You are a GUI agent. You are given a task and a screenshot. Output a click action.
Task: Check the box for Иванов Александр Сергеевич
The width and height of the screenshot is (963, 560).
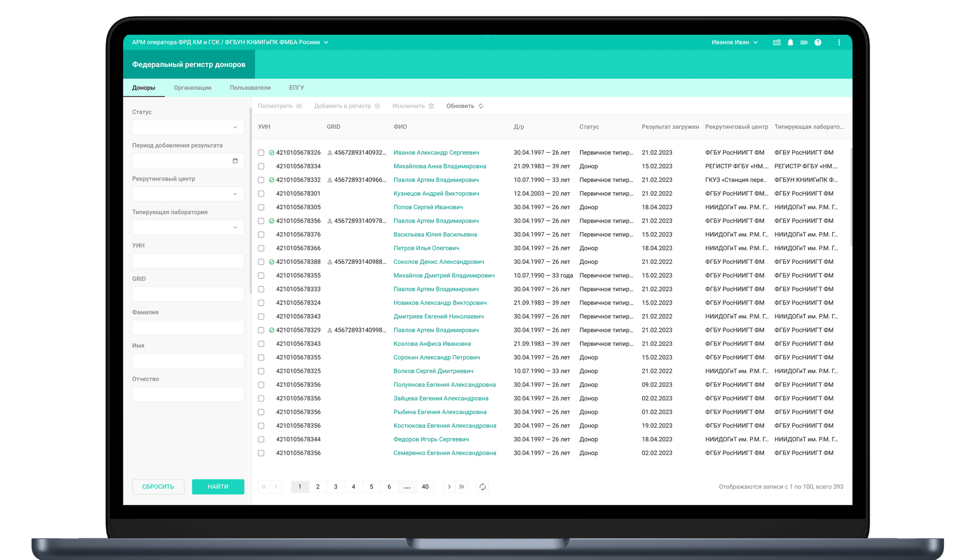261,153
